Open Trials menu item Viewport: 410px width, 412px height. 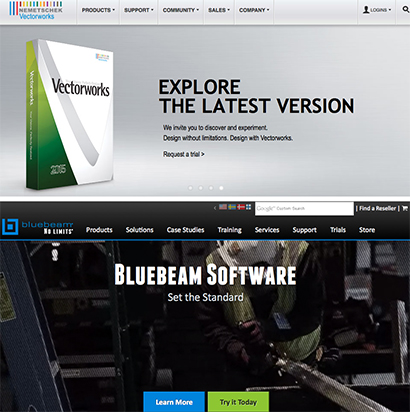click(338, 230)
